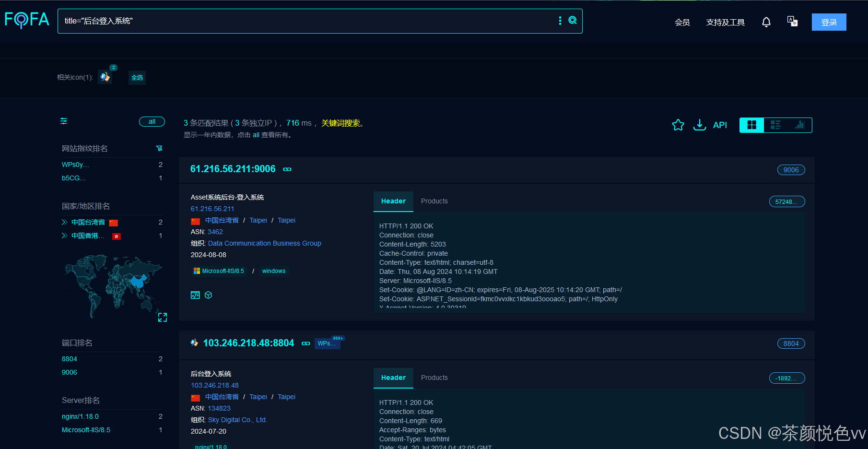This screenshot has height=449, width=868.
Task: Click ASN 134823 link
Action: (219, 408)
